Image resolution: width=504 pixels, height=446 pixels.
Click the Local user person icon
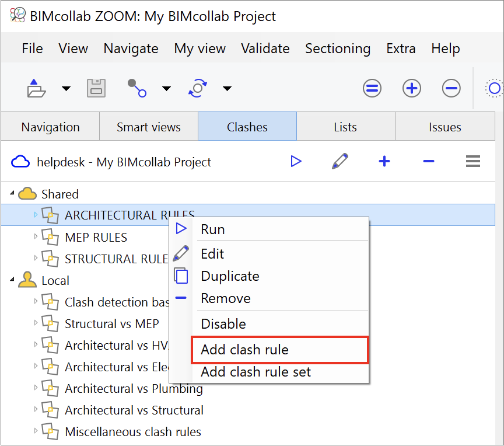[27, 280]
